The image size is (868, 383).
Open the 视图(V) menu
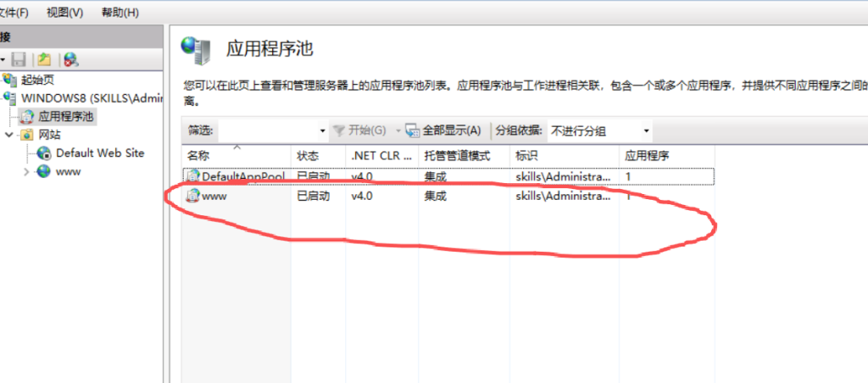coord(64,13)
